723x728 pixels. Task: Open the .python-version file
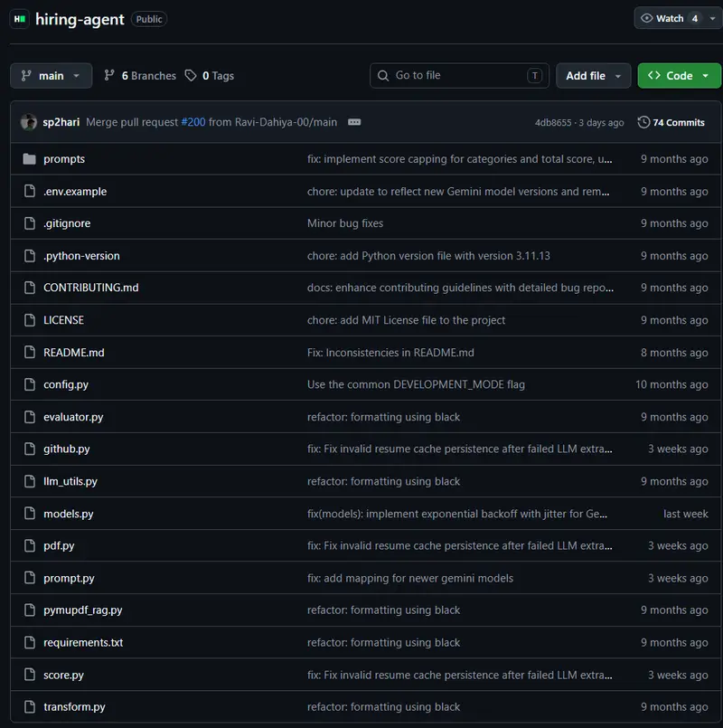(81, 256)
